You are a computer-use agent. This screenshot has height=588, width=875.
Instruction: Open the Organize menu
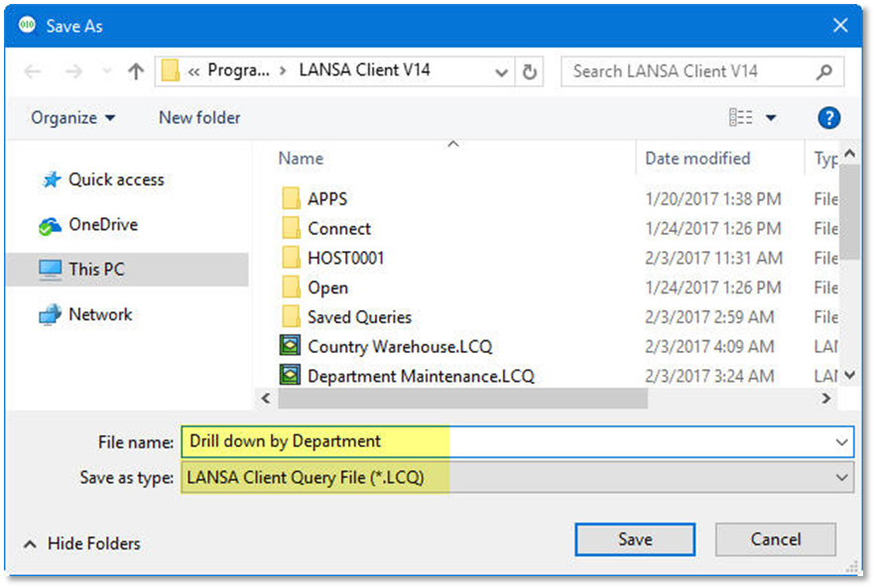[72, 118]
